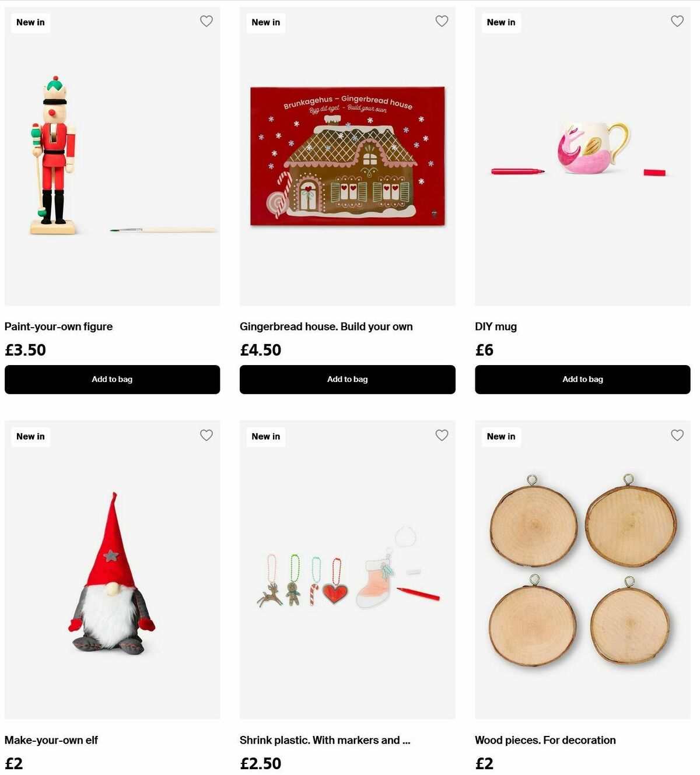Add Gingerbread house to bag
Screen dimensions: 700x775
click(x=347, y=380)
